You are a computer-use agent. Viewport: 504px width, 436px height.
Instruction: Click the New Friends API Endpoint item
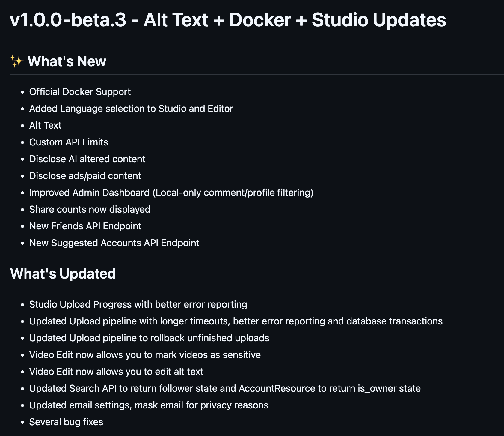85,226
